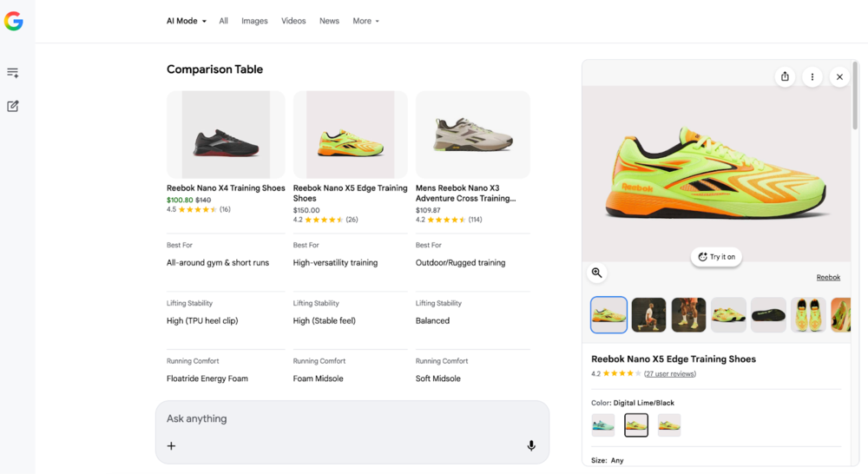The height and width of the screenshot is (474, 868).
Task: Click the 'Color: Digital Lime/Black' label
Action: (x=633, y=403)
